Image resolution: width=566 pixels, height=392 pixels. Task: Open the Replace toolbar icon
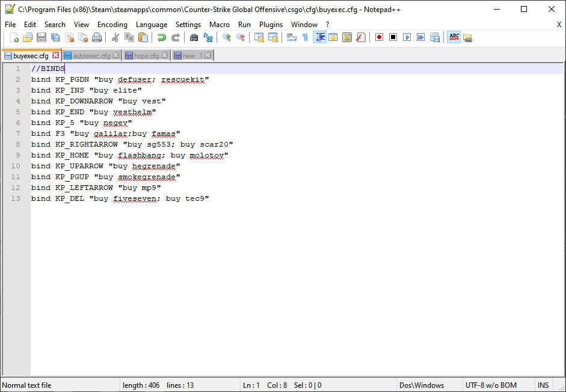click(x=208, y=37)
